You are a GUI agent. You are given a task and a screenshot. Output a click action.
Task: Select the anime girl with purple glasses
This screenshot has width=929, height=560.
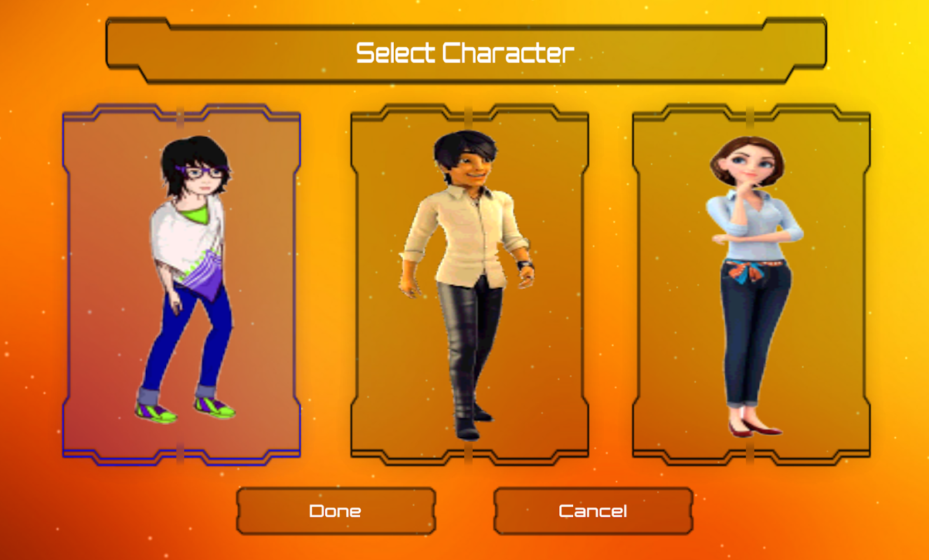pos(181,284)
